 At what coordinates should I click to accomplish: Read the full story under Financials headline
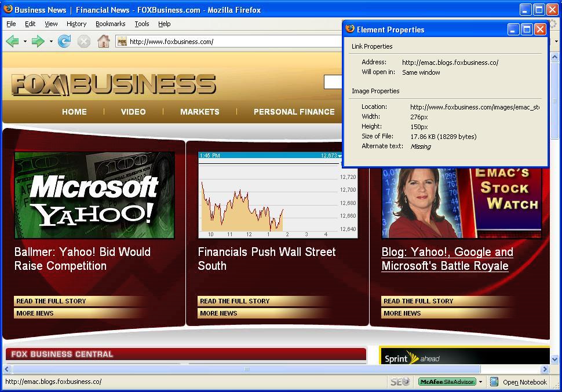(x=235, y=301)
